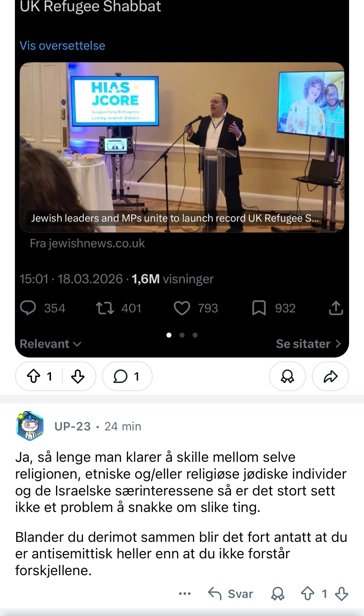Upvote the UP-23 comment

308,594
